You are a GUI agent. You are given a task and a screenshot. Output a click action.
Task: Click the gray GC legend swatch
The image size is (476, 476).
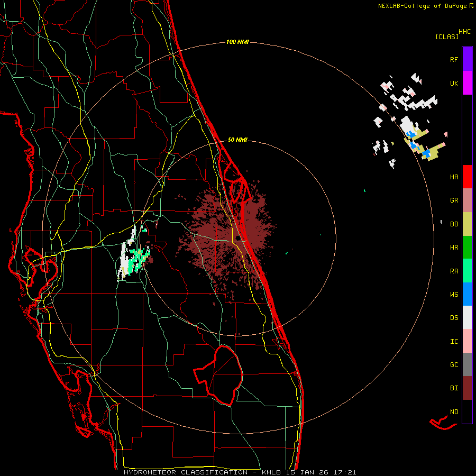(x=467, y=364)
